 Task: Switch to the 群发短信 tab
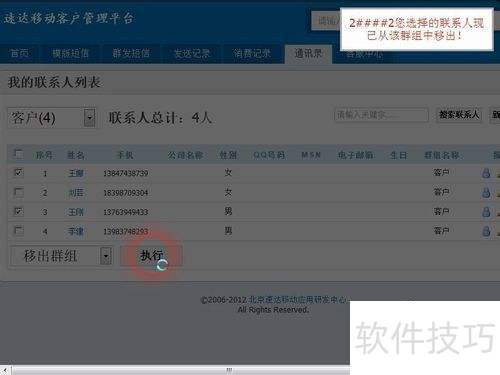(x=131, y=53)
